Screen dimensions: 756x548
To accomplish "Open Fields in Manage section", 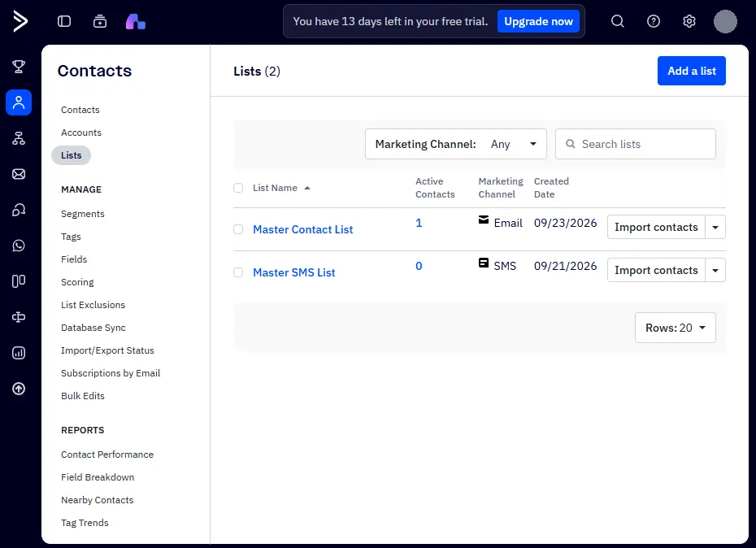I will click(x=74, y=259).
